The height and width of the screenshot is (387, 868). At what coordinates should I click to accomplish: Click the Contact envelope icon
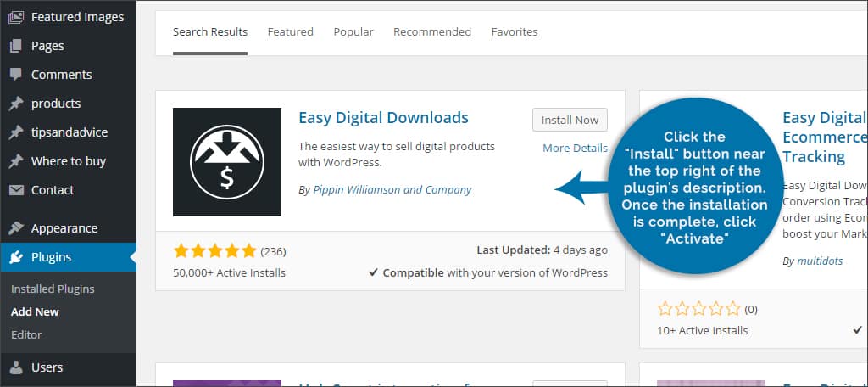pos(16,190)
